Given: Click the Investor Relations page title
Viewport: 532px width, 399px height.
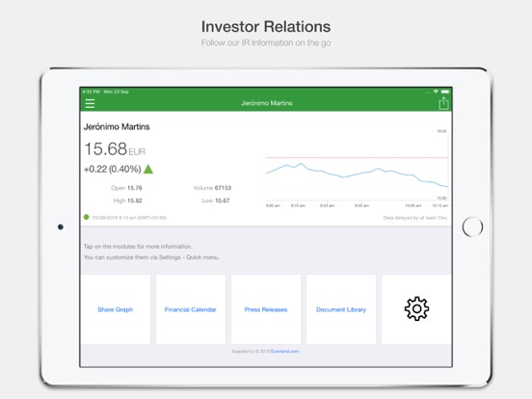Looking at the screenshot, I should click(x=266, y=26).
